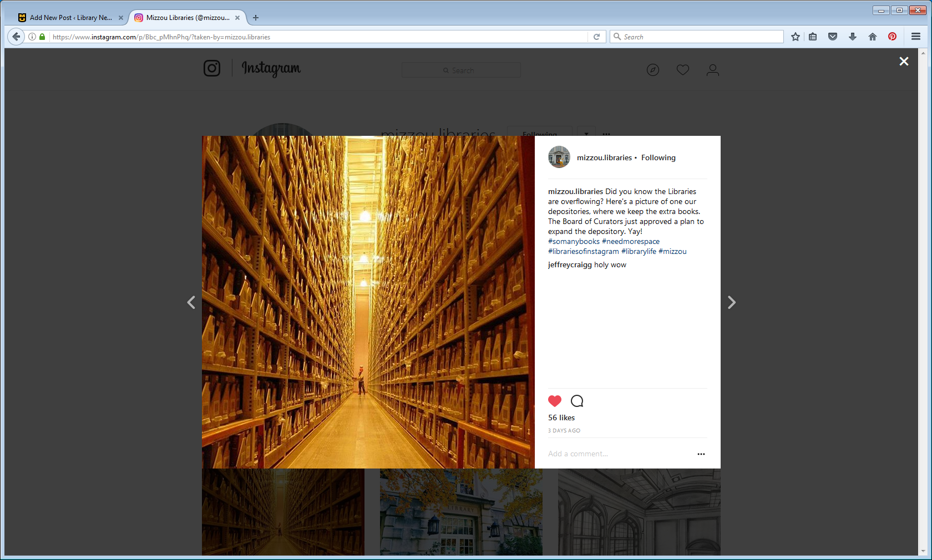This screenshot has height=560, width=932.
Task: Close the Mizzou Libraries tab
Action: point(237,18)
